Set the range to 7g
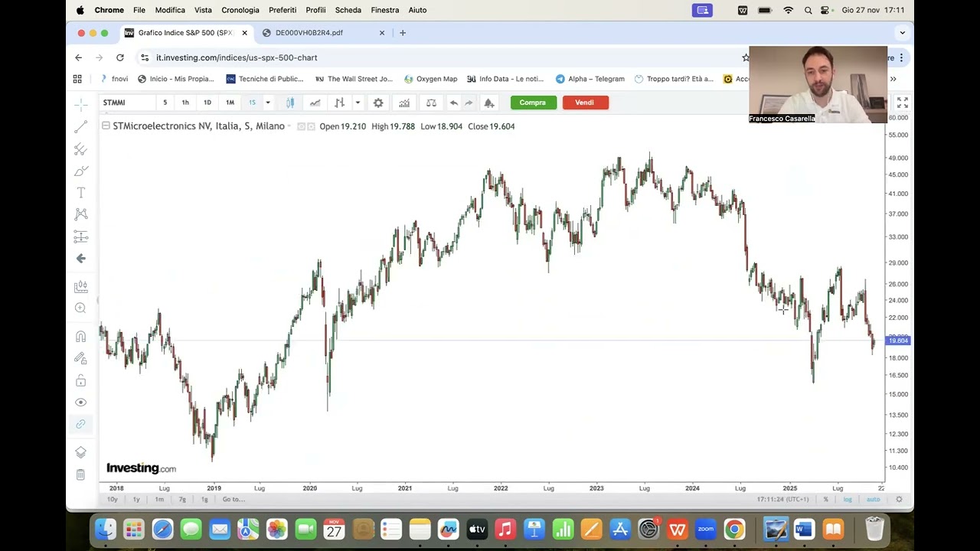Viewport: 980px width, 551px height. (x=182, y=499)
